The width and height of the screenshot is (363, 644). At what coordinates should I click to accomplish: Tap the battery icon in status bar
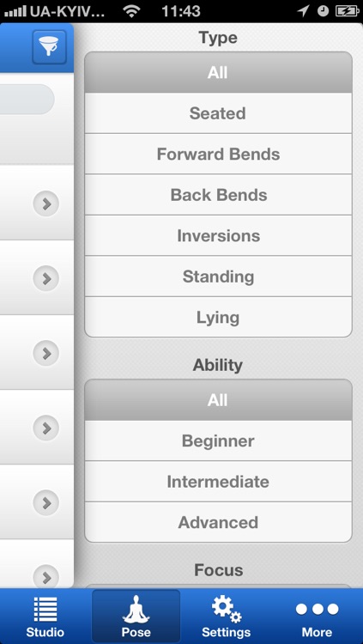tap(348, 11)
